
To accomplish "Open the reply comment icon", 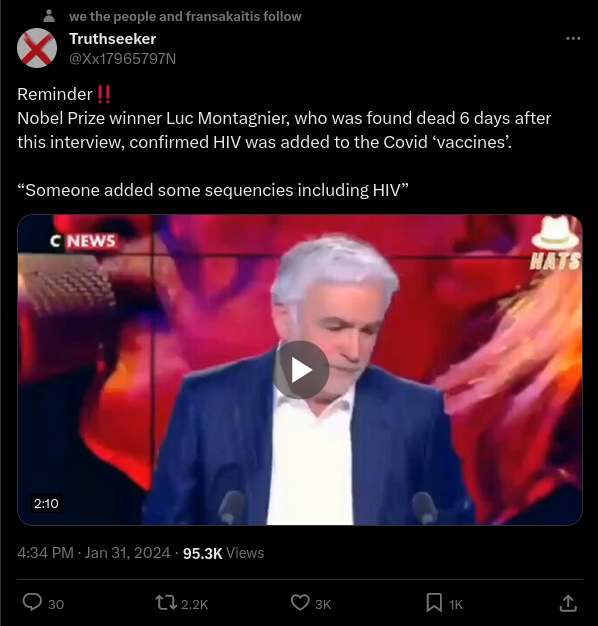I will pos(32,602).
